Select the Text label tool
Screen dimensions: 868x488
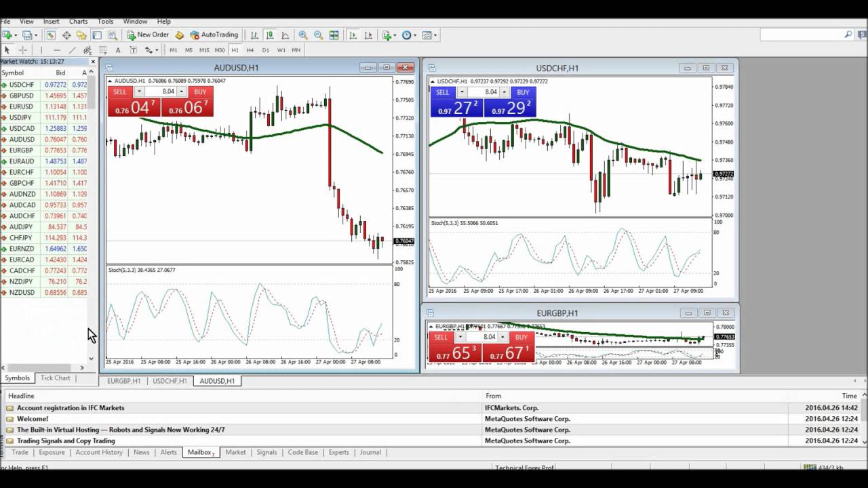coord(133,49)
